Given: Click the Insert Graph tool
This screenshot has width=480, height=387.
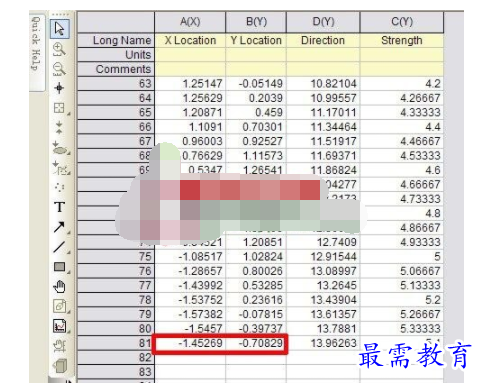Looking at the screenshot, I should (60, 326).
